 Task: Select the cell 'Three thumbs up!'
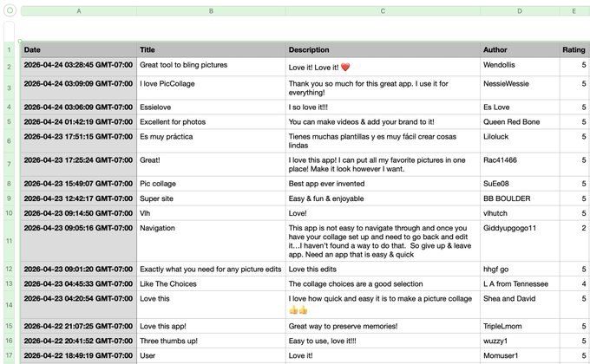click(211, 341)
